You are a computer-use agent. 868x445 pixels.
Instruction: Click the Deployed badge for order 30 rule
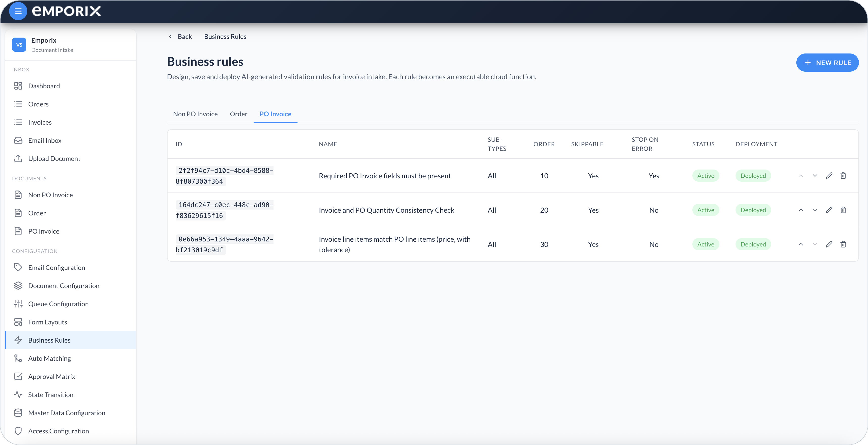pyautogui.click(x=753, y=244)
